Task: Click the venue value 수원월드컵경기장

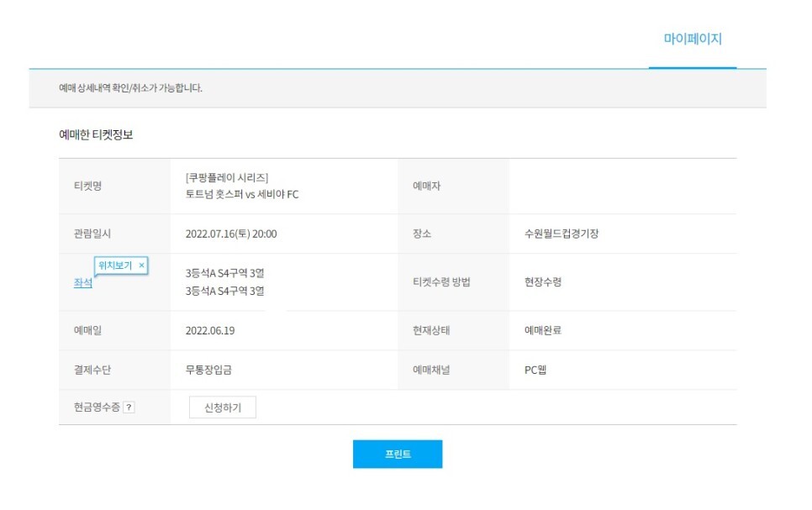Action: (x=562, y=234)
